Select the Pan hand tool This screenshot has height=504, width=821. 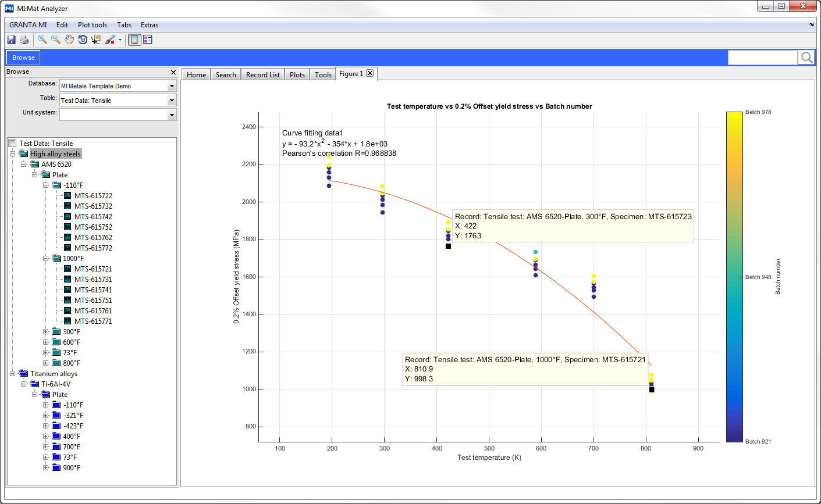pyautogui.click(x=69, y=39)
